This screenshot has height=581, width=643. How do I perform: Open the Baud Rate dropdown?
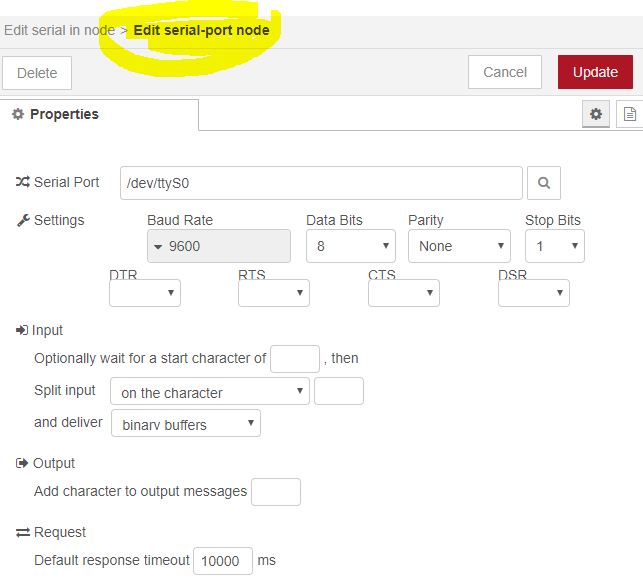219,246
